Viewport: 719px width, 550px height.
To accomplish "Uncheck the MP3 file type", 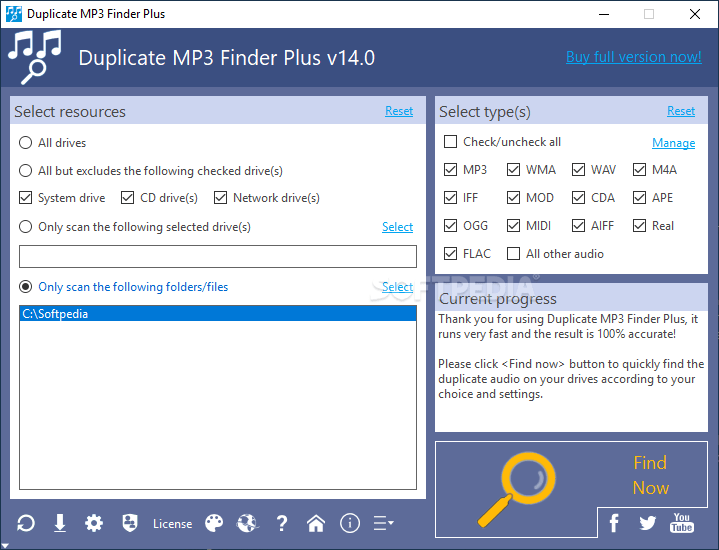I will pos(450,170).
